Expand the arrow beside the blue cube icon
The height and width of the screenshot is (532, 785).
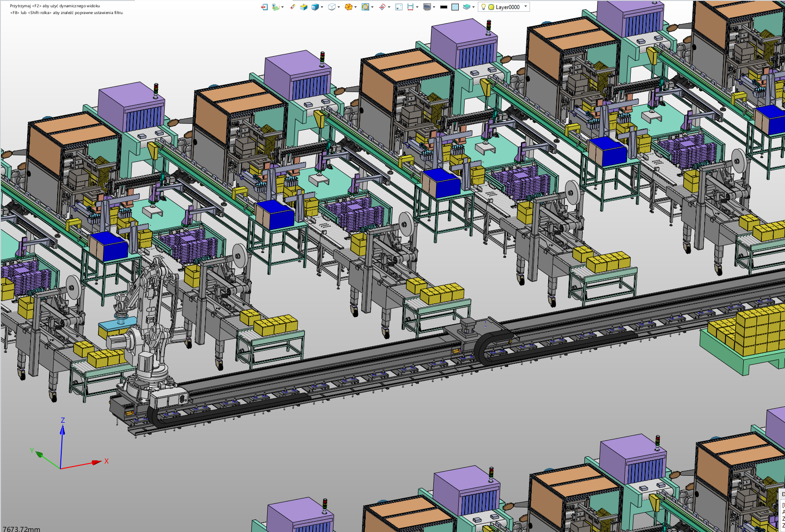click(x=322, y=7)
